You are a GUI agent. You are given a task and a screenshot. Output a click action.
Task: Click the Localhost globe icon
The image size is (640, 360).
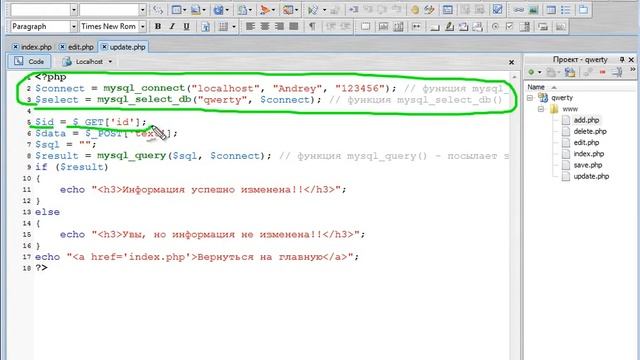(x=67, y=62)
